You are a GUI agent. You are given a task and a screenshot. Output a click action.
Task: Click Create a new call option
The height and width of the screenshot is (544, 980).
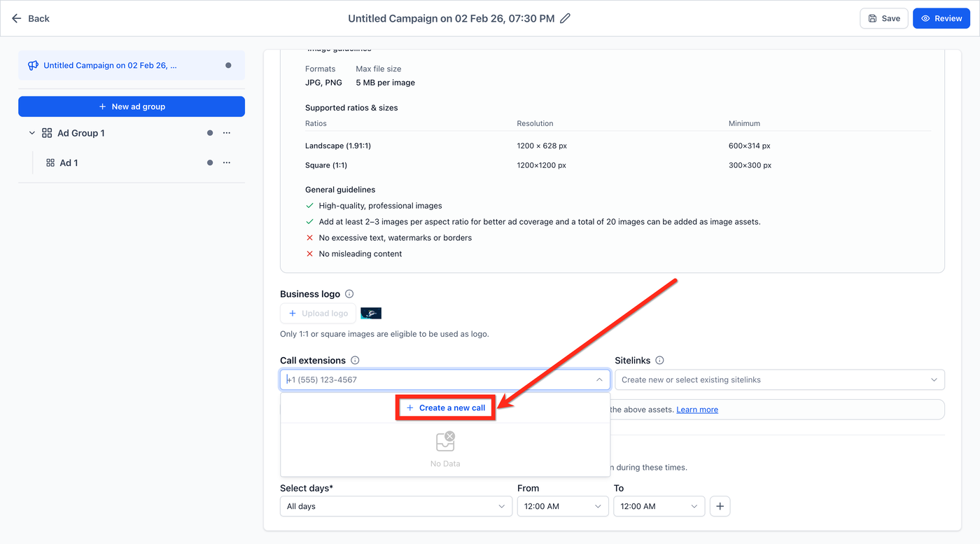445,407
